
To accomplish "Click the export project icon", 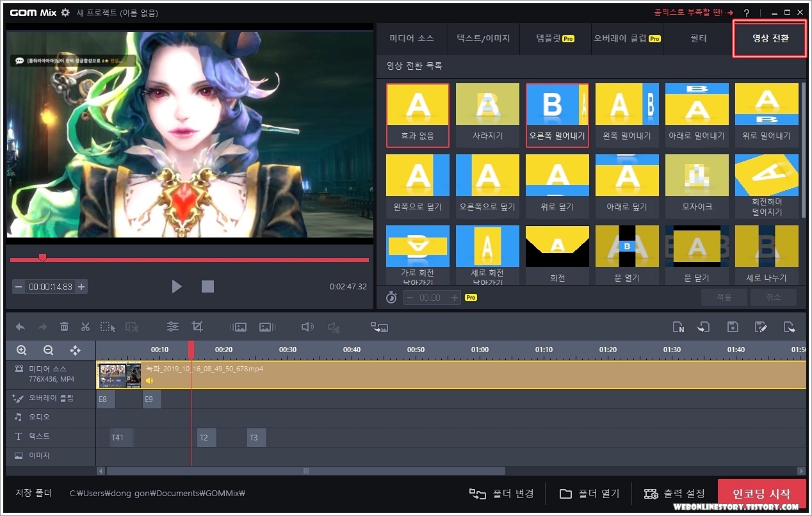I will point(790,327).
